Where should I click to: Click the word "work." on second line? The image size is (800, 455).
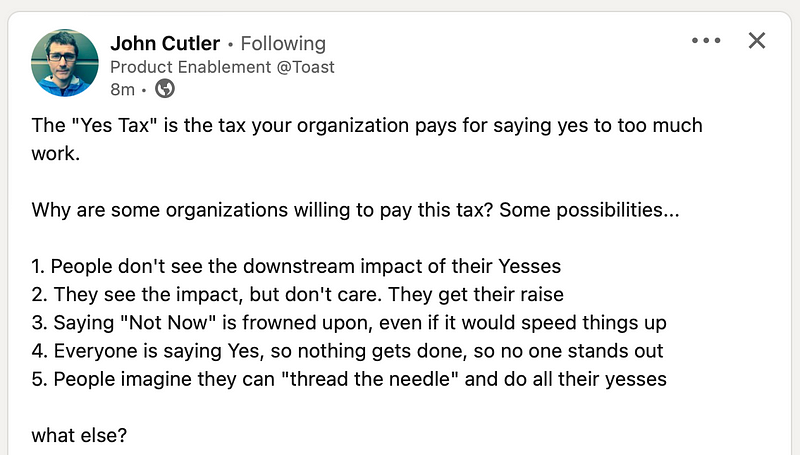tap(56, 154)
